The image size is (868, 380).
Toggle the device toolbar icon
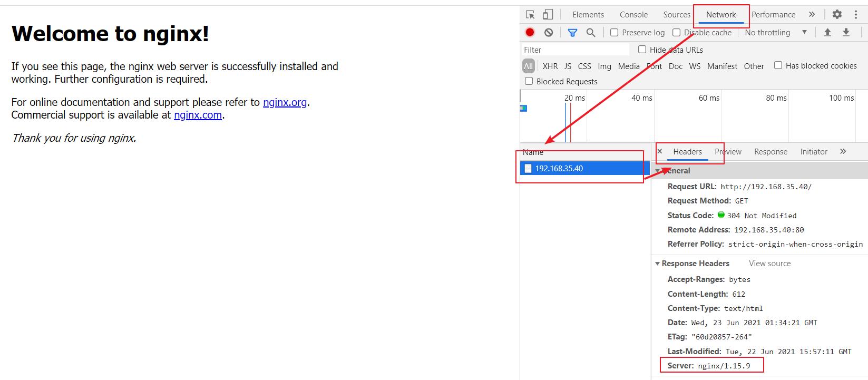[x=548, y=15]
